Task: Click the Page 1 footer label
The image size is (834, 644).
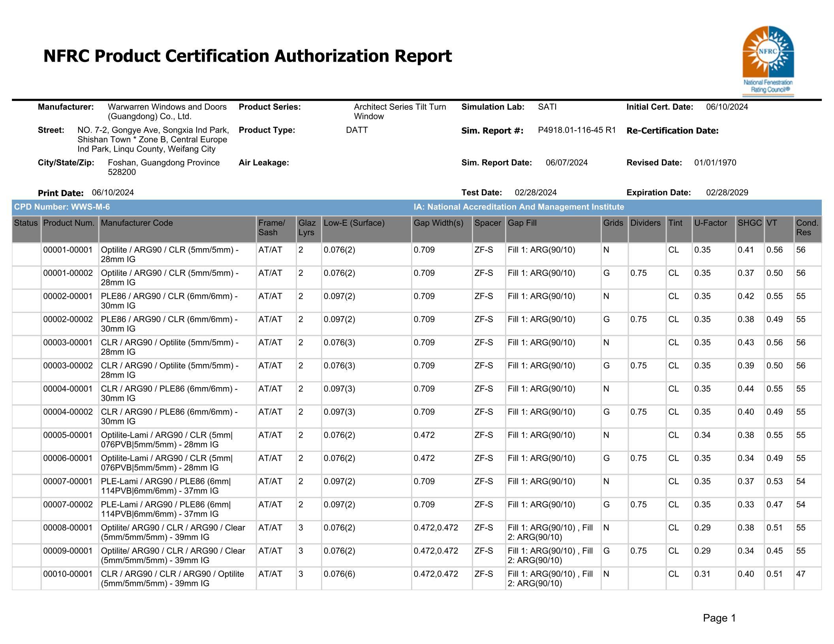Action: (x=719, y=618)
